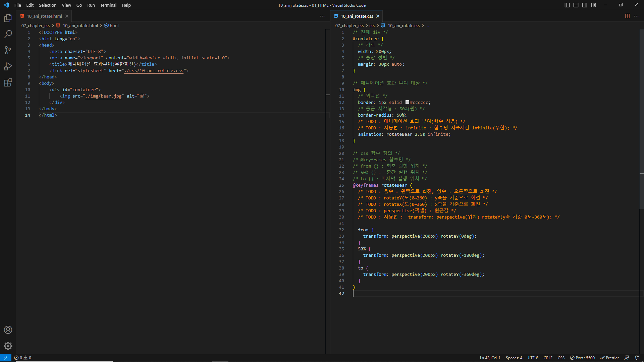The image size is (644, 362).
Task: Open Run and Debug view
Action: tap(8, 66)
